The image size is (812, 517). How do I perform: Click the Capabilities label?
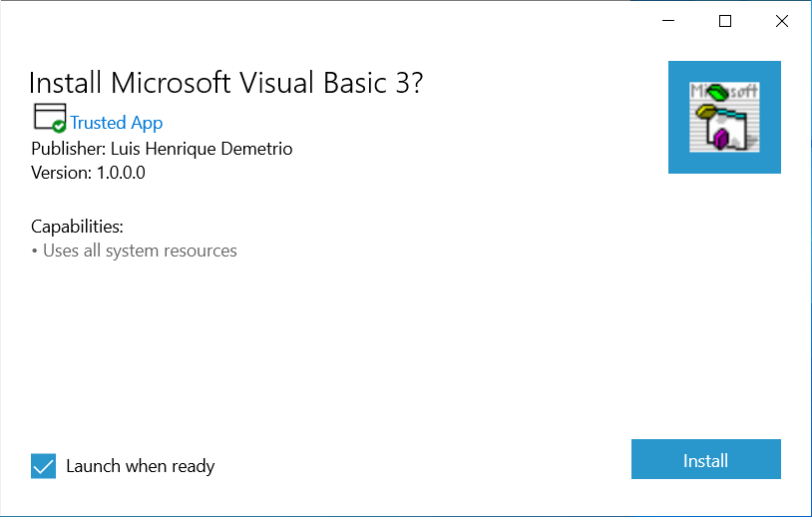77,226
